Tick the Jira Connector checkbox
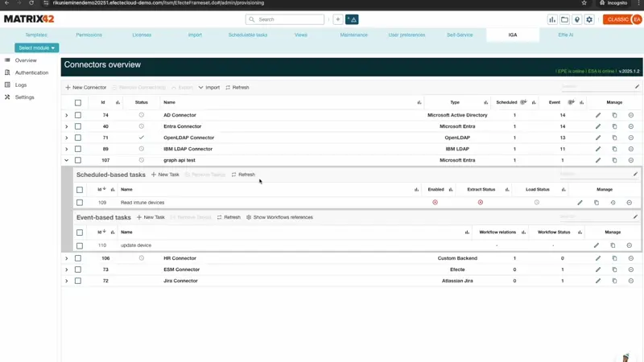Image resolution: width=644 pixels, height=362 pixels. (x=78, y=281)
